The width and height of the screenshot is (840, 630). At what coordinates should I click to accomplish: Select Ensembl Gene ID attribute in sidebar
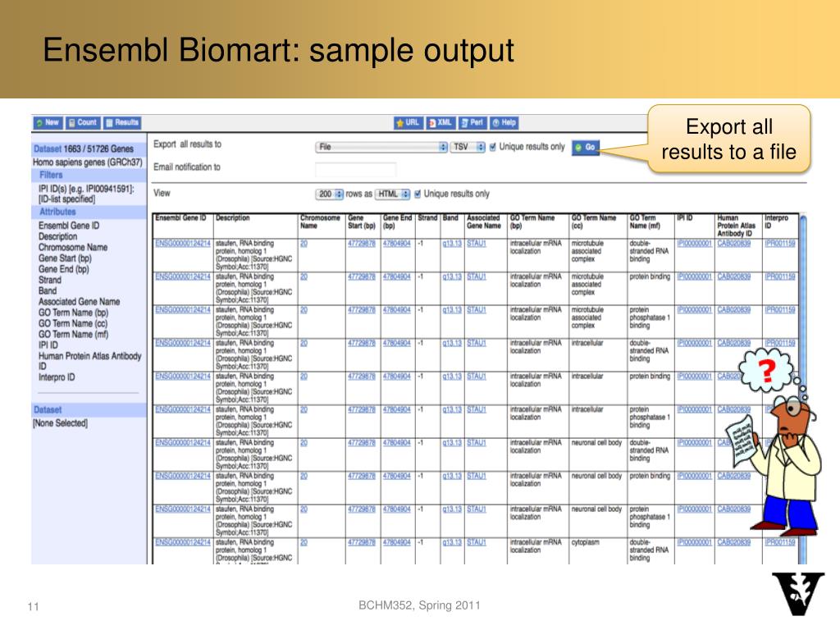point(69,226)
